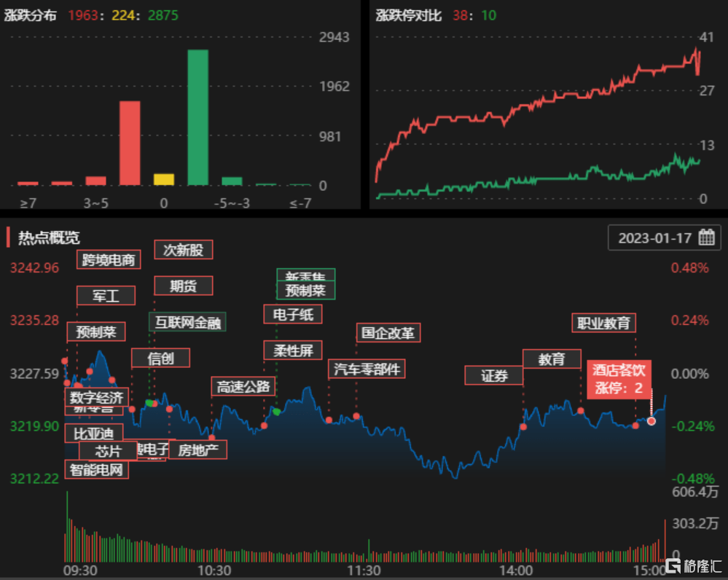Click the red 1963 decliner count
Screen dimensions: 728x580
(x=82, y=14)
